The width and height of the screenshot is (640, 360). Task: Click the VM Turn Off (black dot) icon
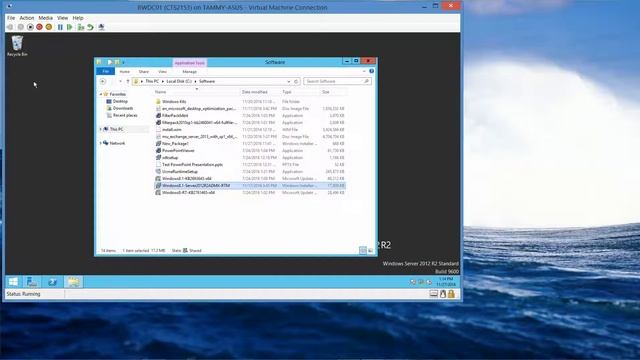click(x=30, y=27)
